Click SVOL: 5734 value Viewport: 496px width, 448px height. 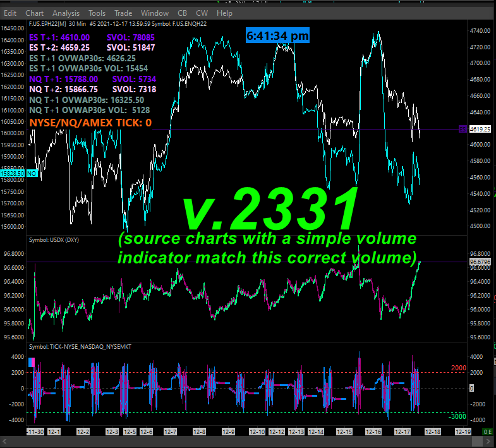[x=134, y=80]
